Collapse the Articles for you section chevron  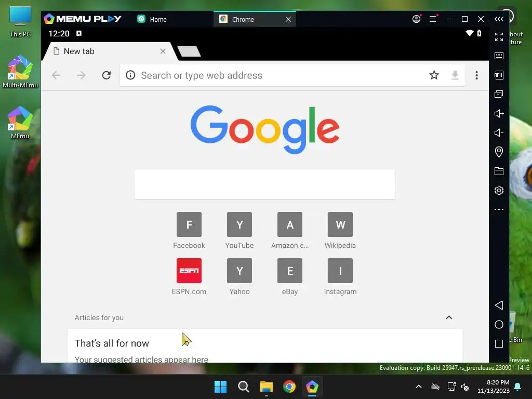[449, 317]
